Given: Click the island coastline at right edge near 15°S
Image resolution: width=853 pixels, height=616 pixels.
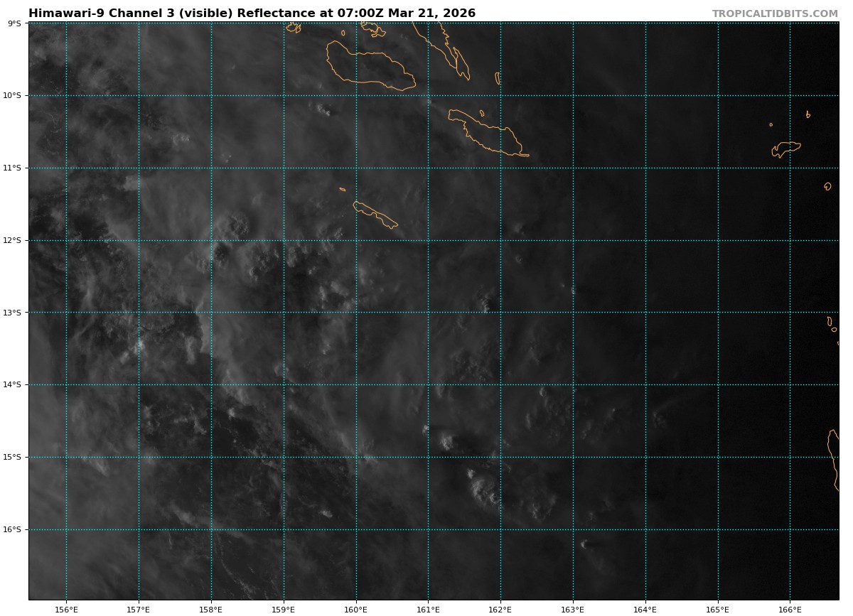Looking at the screenshot, I should pyautogui.click(x=832, y=458).
